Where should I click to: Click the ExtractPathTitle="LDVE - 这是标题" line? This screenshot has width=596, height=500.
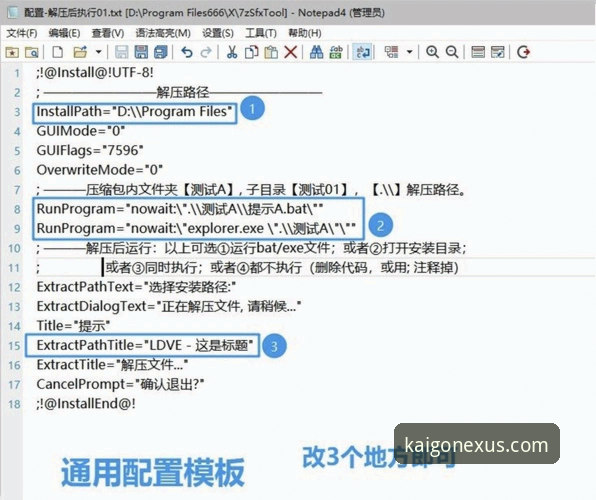click(145, 345)
